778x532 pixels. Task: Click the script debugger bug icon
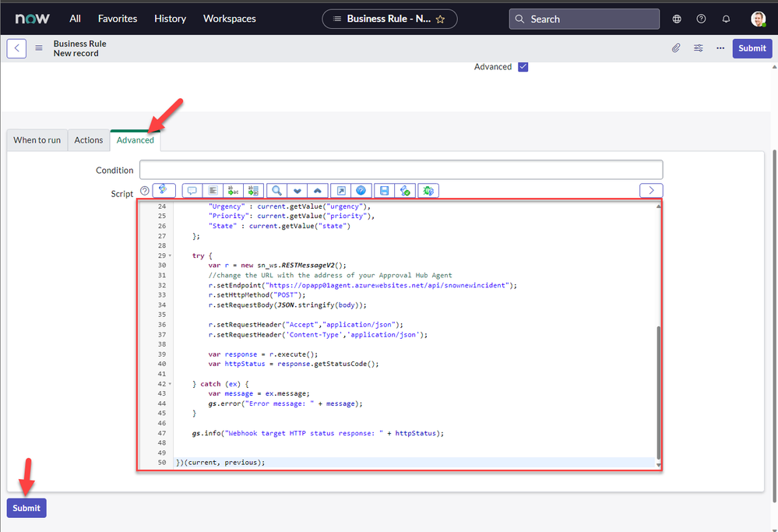(428, 191)
